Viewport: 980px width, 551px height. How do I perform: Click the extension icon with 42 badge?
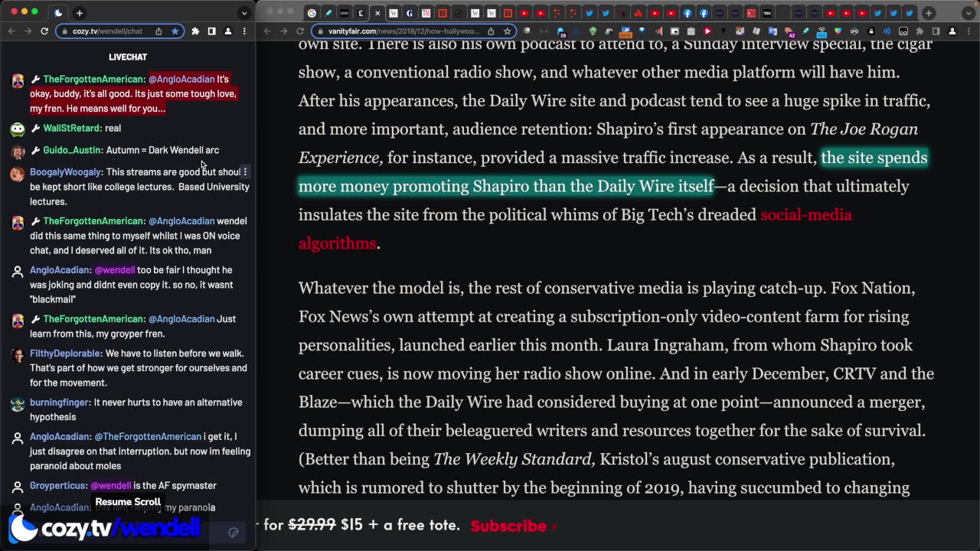[789, 31]
